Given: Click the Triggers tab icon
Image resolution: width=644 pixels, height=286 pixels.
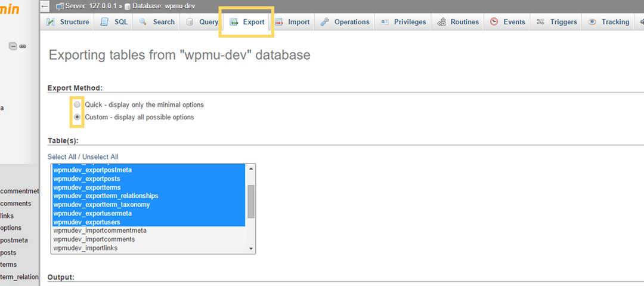Looking at the screenshot, I should [x=541, y=22].
